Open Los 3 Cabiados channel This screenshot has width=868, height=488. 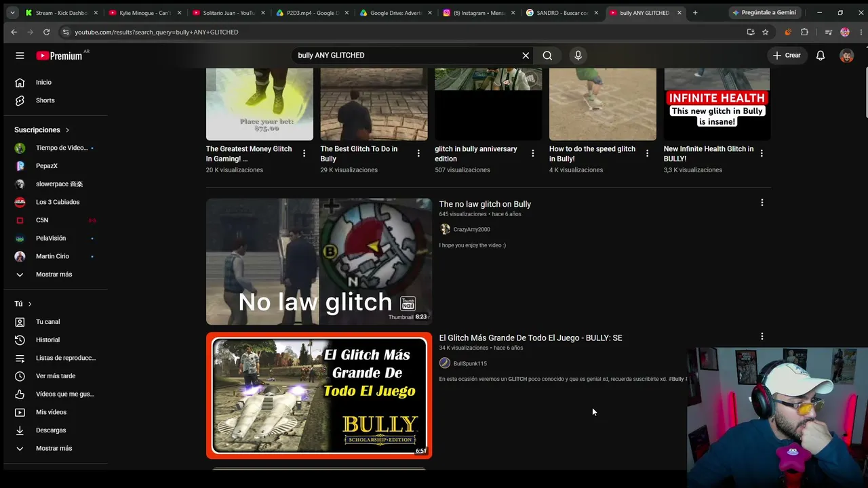[57, 202]
